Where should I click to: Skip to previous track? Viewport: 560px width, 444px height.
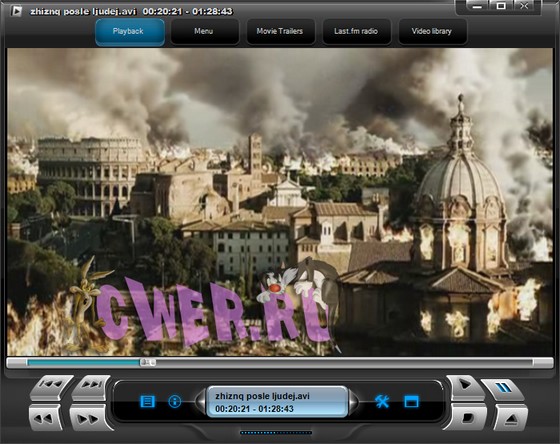[x=51, y=386]
